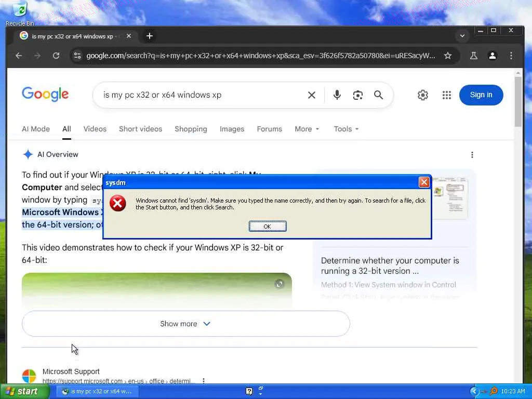Switch to AI Mode tab
The image size is (532, 399).
(36, 129)
